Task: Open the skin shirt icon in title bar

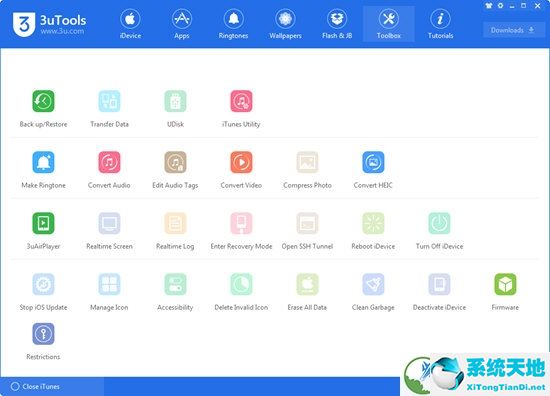Action: tap(489, 6)
